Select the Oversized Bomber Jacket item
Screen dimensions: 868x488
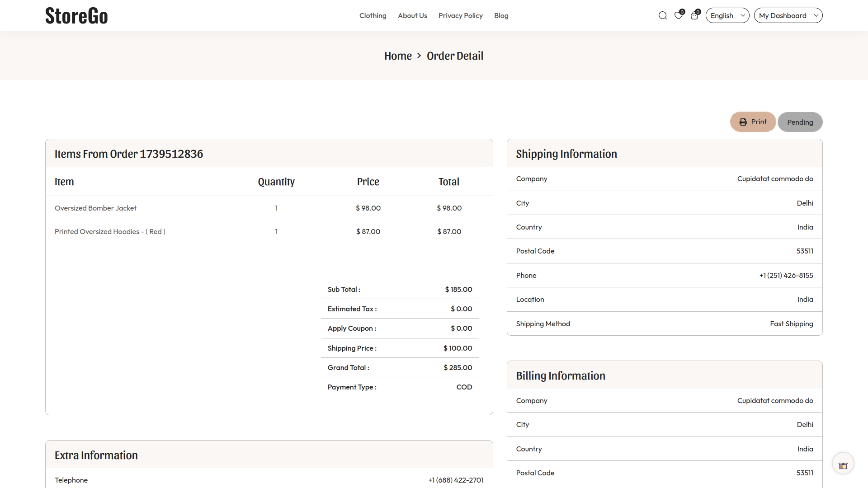(x=95, y=208)
